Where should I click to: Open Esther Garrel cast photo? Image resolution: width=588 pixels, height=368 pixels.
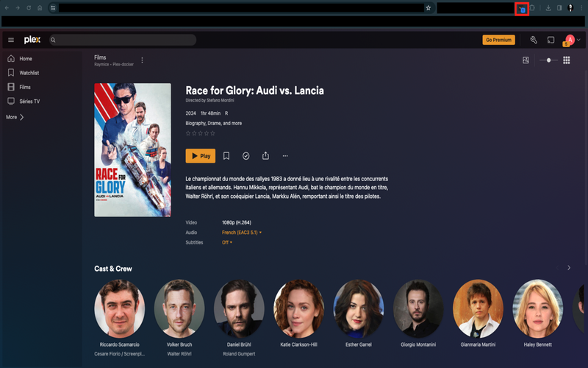(x=359, y=308)
